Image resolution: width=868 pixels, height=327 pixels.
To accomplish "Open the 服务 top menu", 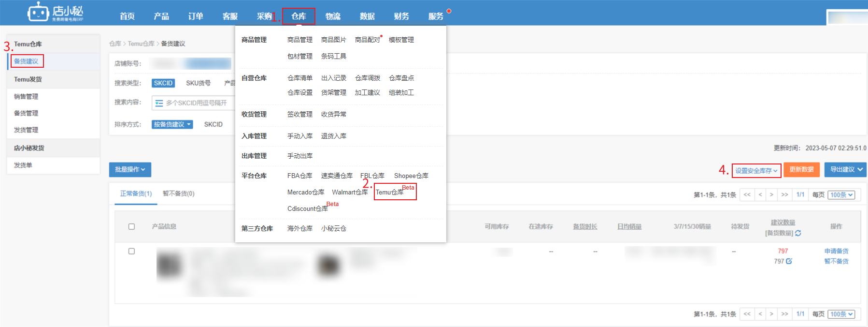I will [x=436, y=16].
